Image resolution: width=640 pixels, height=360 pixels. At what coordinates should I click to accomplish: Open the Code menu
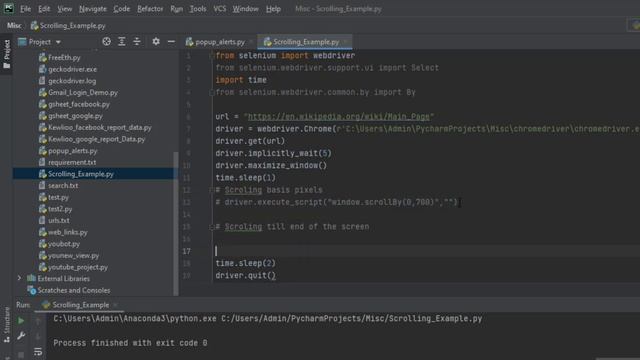[122, 9]
